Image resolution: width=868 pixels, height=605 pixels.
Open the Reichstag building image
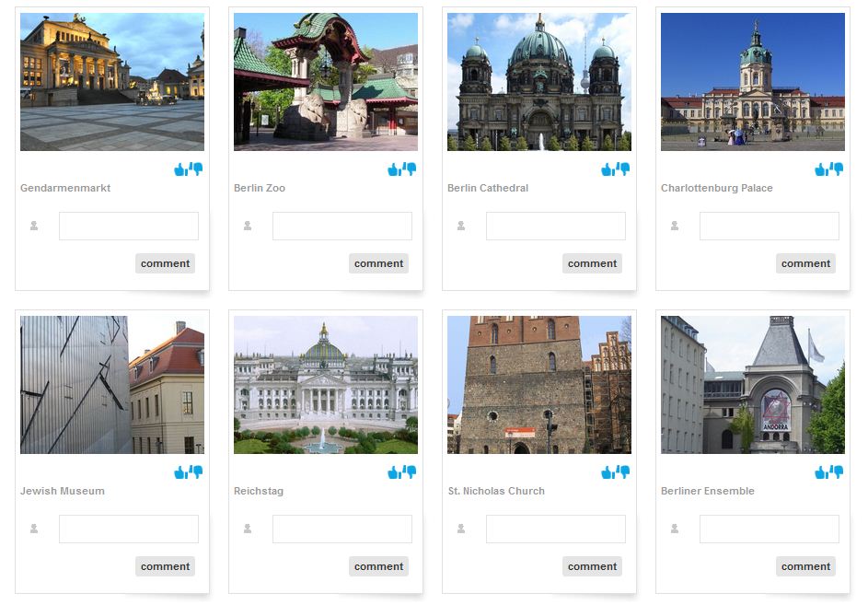(326, 385)
